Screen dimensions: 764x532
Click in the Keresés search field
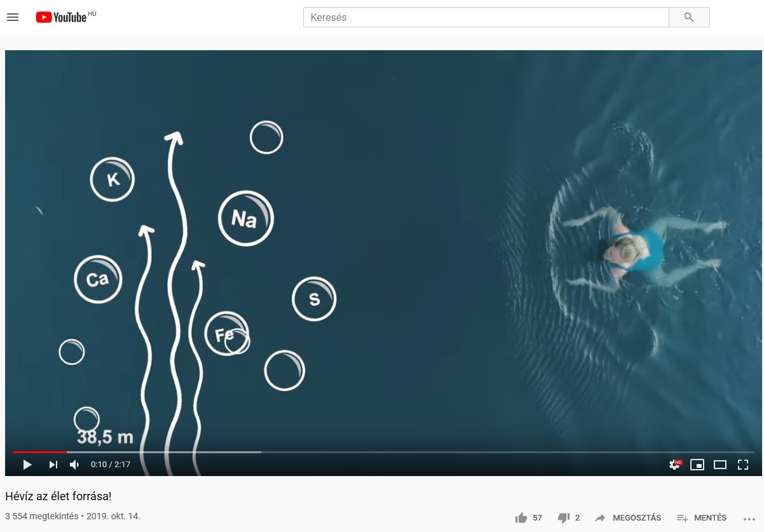coord(486,17)
